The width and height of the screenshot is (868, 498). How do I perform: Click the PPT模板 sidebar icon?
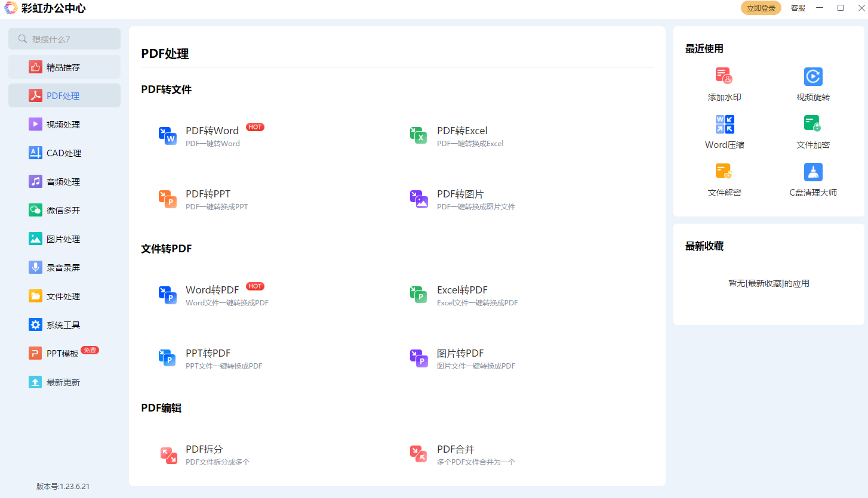(x=35, y=354)
